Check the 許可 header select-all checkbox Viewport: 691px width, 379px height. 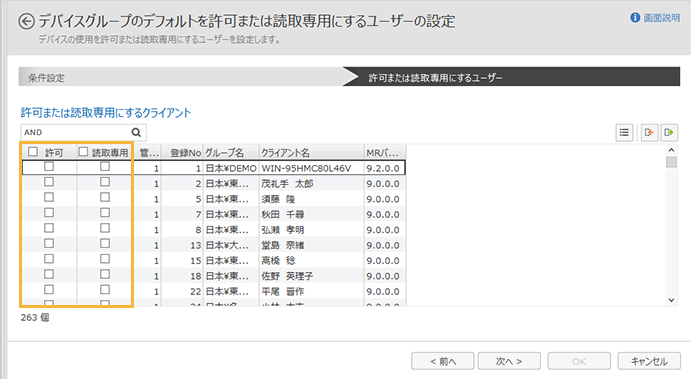point(33,152)
